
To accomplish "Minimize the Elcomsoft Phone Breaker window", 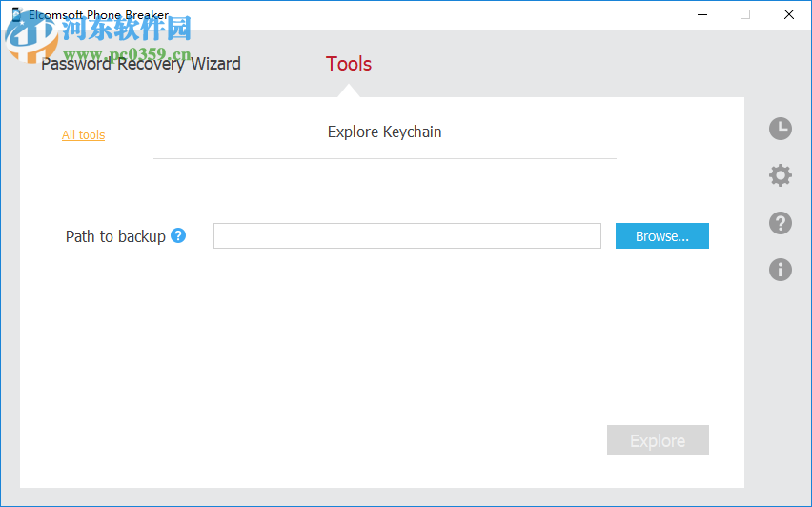I will click(x=702, y=14).
